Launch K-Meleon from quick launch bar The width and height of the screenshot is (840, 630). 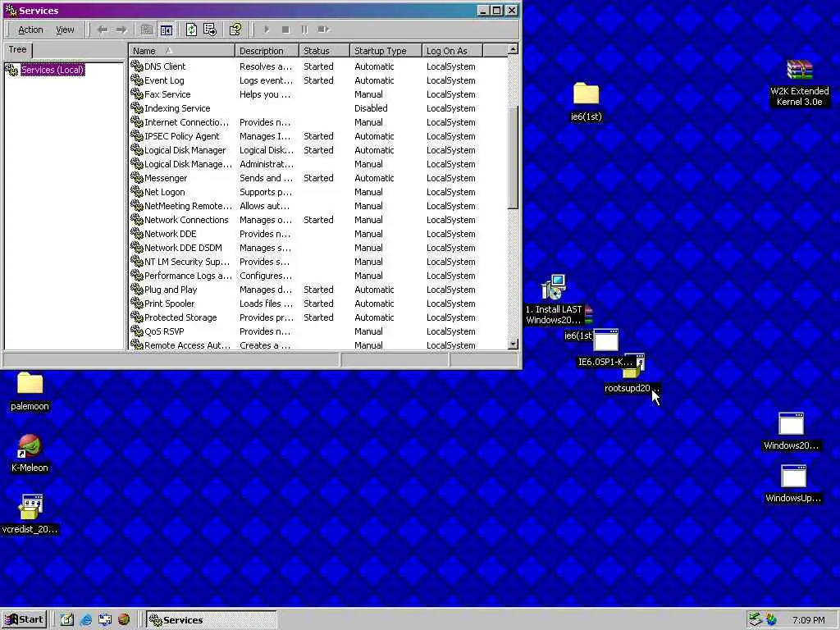124,620
